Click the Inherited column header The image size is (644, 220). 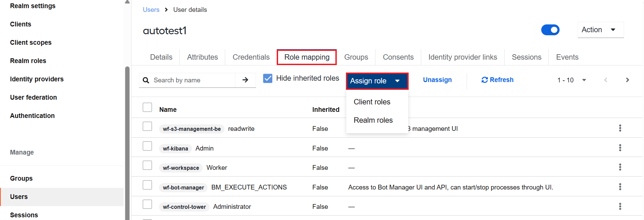(326, 109)
